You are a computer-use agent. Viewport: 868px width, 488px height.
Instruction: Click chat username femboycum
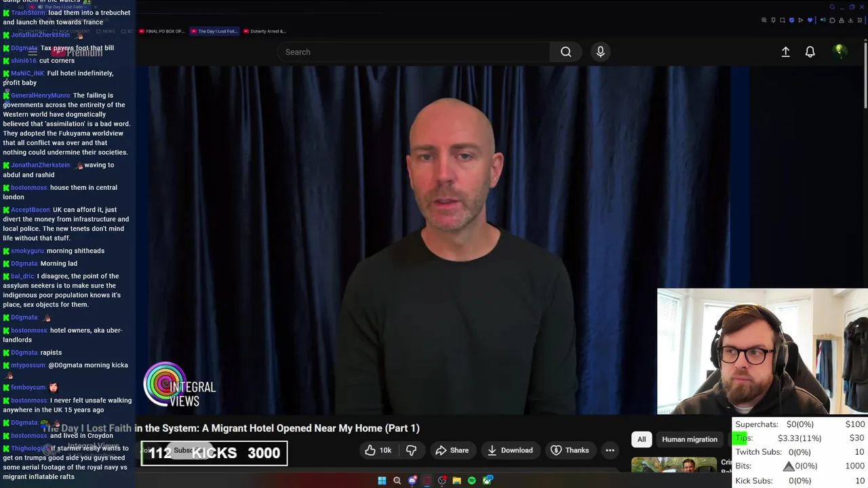click(28, 388)
